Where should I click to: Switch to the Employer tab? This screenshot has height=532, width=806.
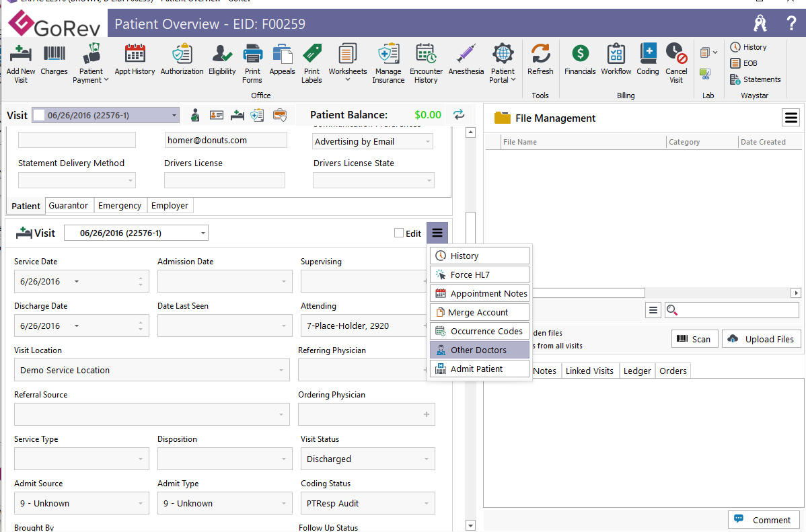click(x=170, y=206)
